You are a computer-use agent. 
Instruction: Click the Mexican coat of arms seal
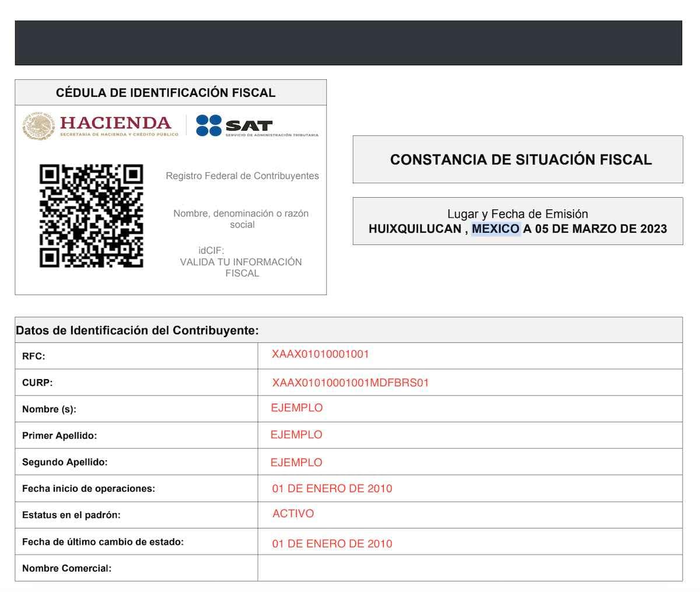pyautogui.click(x=38, y=127)
